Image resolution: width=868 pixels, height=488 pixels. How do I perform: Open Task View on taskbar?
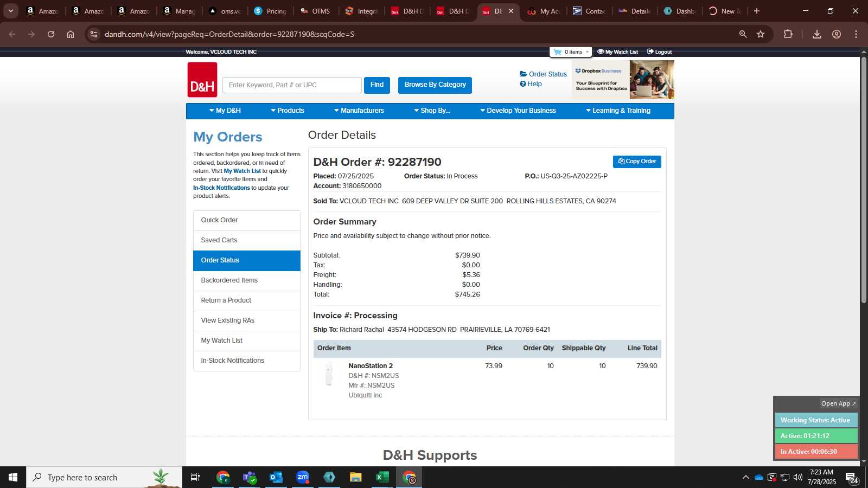pyautogui.click(x=195, y=477)
